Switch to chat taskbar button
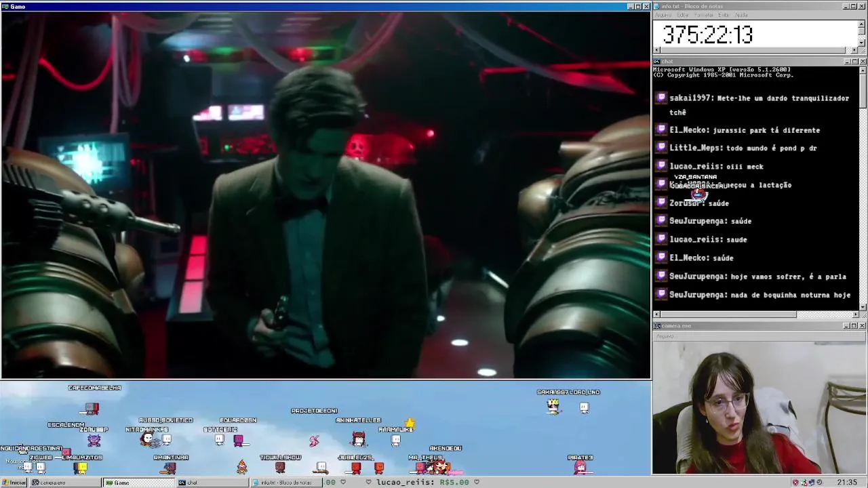Viewport: 868px width, 488px height. (212, 483)
